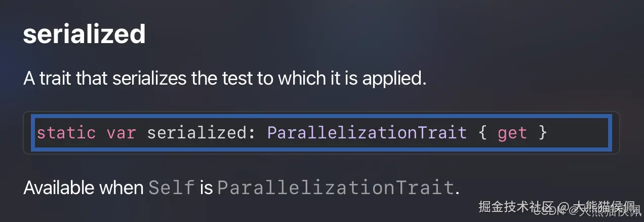Viewport: 644px width, 222px height.
Task: Click the word 'is' between Self and ParallelizationTrait
Action: click(206, 188)
